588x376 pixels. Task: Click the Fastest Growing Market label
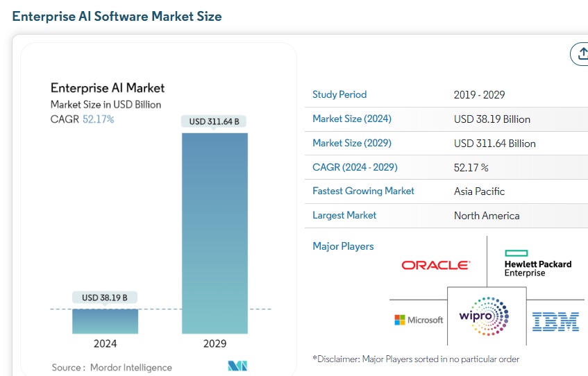(363, 191)
